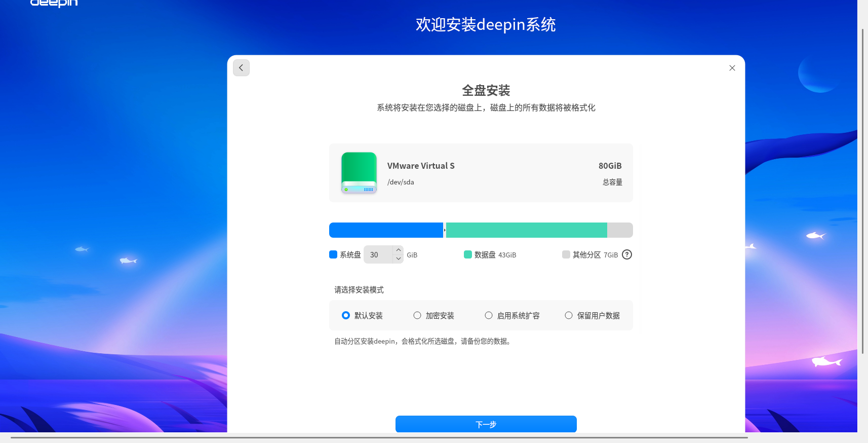Select the VMware Virtual S disk entry
The height and width of the screenshot is (443, 868).
click(481, 173)
